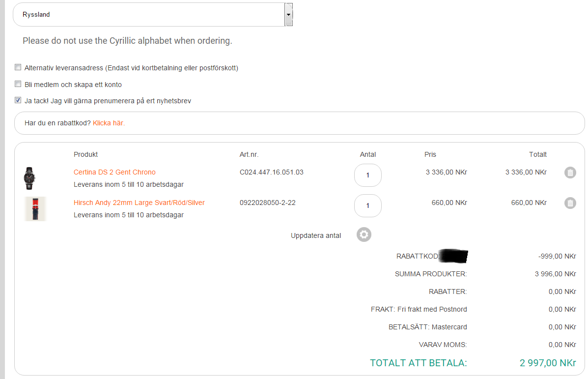Image resolution: width=588 pixels, height=379 pixels.
Task: Delete Certina DS 2 Gent Chrono with trash icon
Action: (570, 173)
